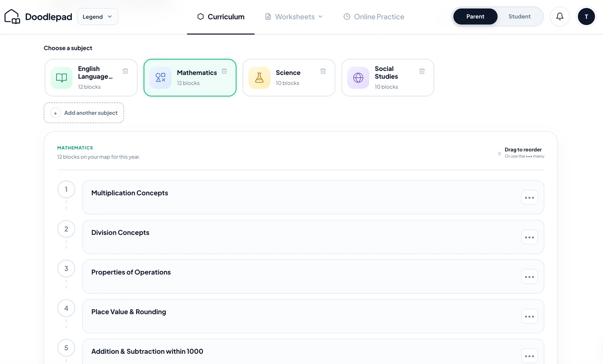The height and width of the screenshot is (364, 603).
Task: Open the Legend dropdown
Action: coord(98,17)
